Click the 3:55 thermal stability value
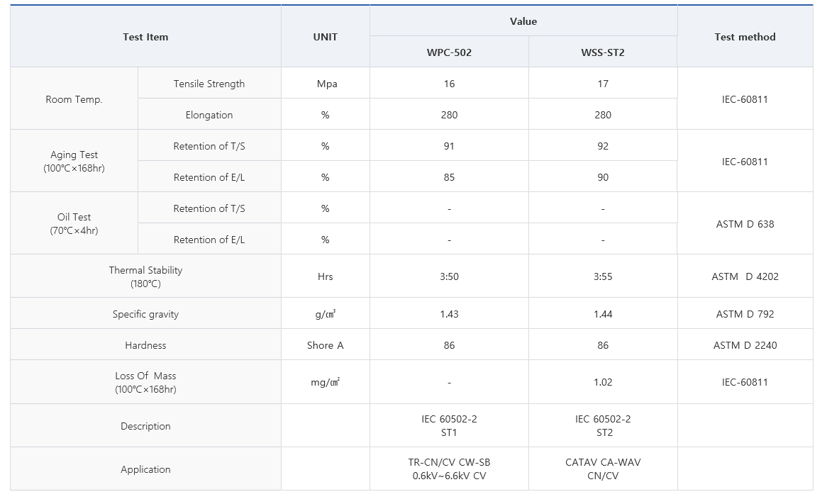This screenshot has height=504, width=827. pyautogui.click(x=603, y=276)
